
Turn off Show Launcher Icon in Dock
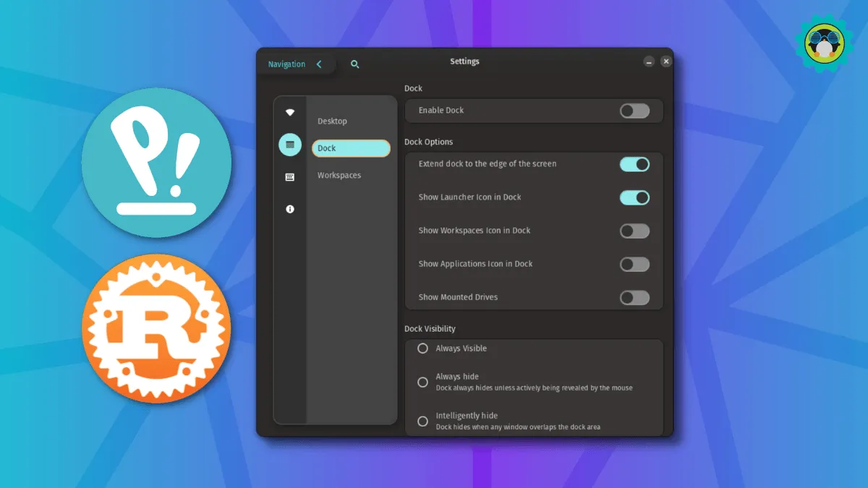634,197
